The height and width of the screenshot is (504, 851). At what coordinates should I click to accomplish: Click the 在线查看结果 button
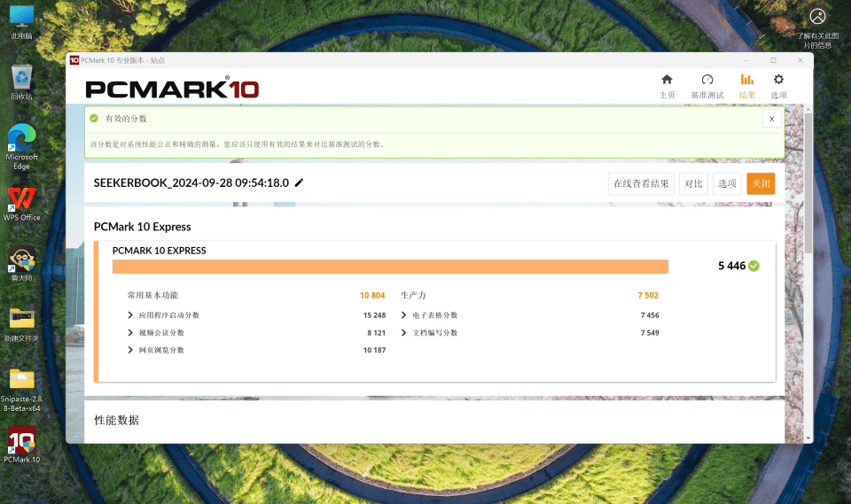(x=641, y=183)
